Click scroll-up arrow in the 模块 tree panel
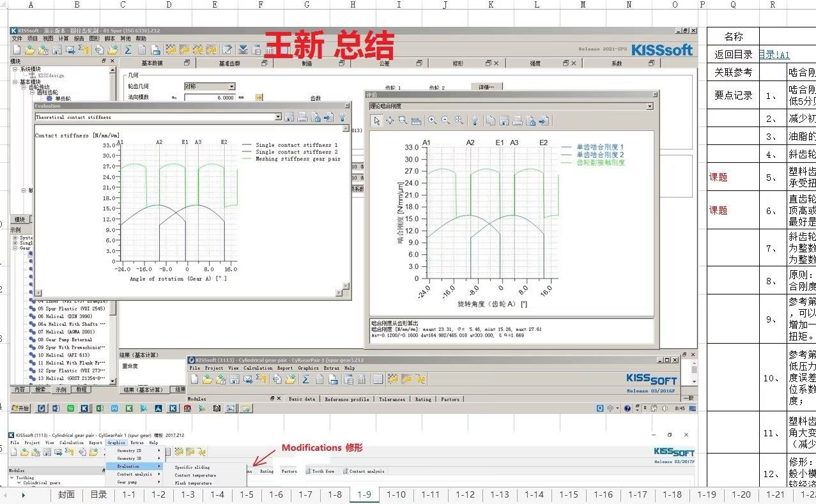The image size is (816, 504). coord(113,68)
